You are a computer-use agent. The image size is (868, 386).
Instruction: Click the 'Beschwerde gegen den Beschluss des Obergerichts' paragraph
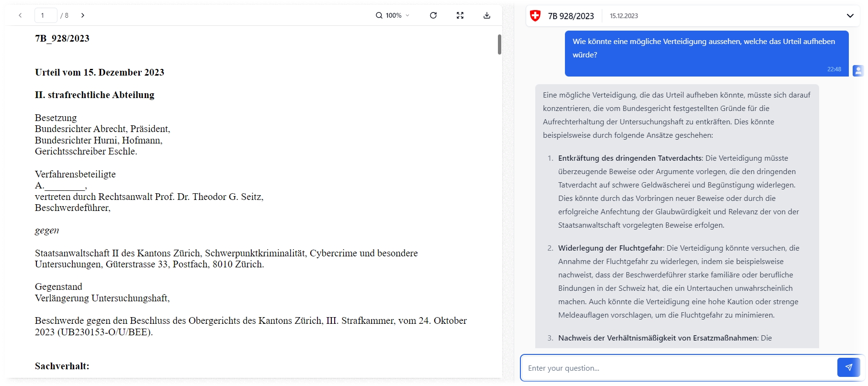point(251,326)
